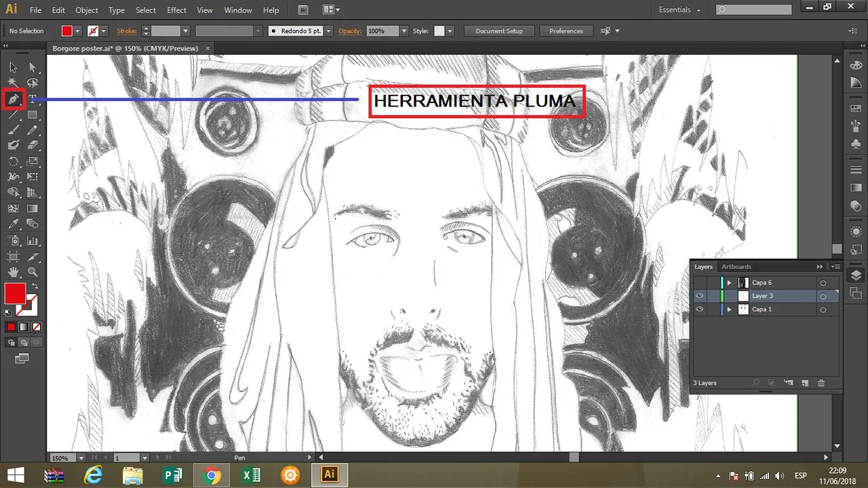Viewport: 868px width, 488px height.
Task: Select the Gradient tool
Action: tap(32, 209)
